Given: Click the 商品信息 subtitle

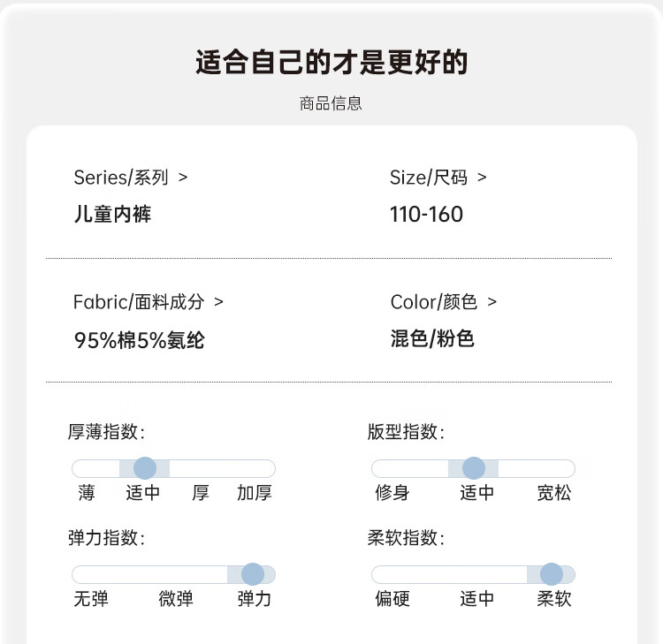Looking at the screenshot, I should [x=331, y=103].
